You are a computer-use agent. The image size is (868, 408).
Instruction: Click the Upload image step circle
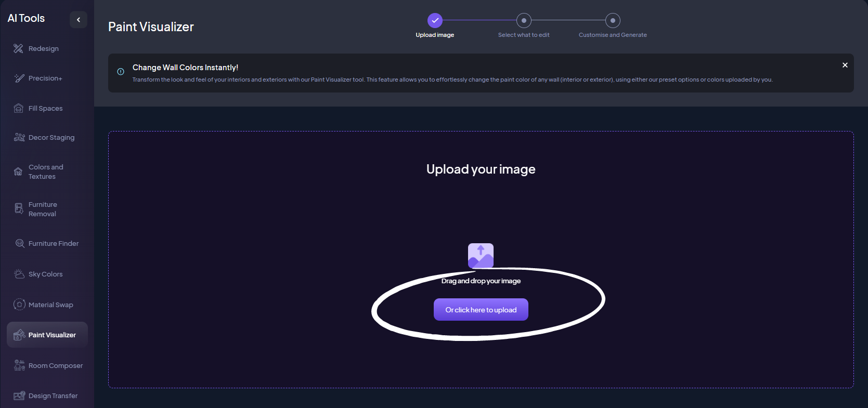(x=435, y=20)
